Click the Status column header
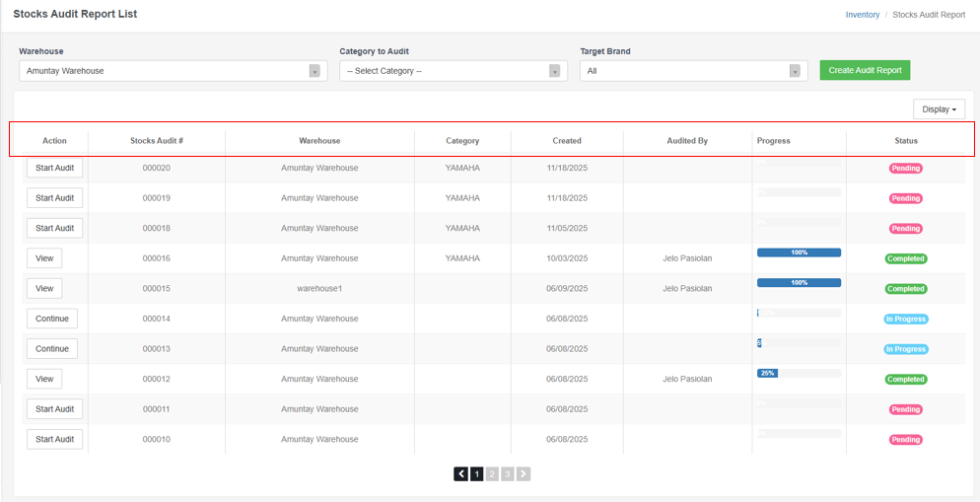The width and height of the screenshot is (980, 502). 905,141
